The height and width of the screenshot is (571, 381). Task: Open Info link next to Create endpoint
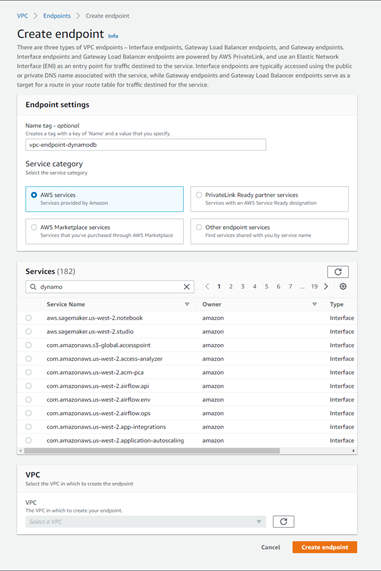[113, 36]
